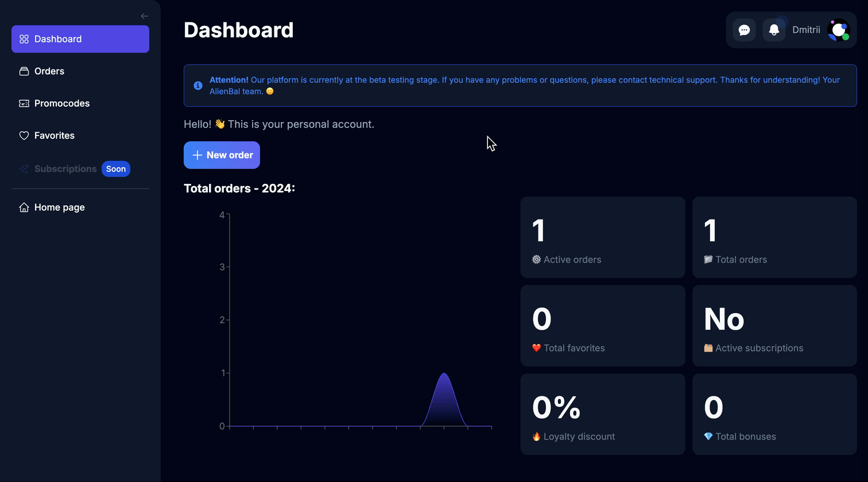Click the Total bonuses stat card
The image size is (868, 482).
point(774,414)
